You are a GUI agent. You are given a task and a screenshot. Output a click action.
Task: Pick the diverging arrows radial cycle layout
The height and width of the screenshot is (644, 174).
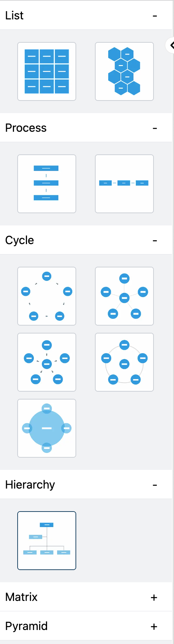(47, 362)
